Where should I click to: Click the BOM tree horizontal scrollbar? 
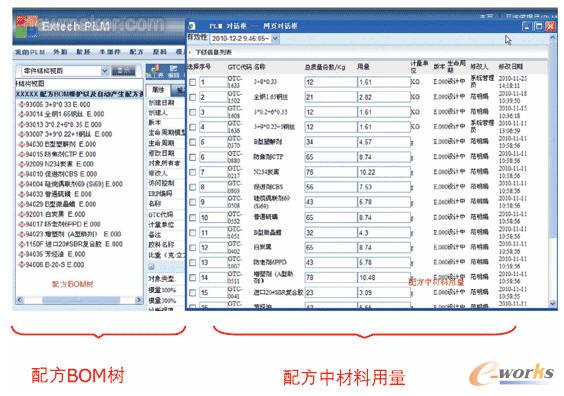point(79,300)
